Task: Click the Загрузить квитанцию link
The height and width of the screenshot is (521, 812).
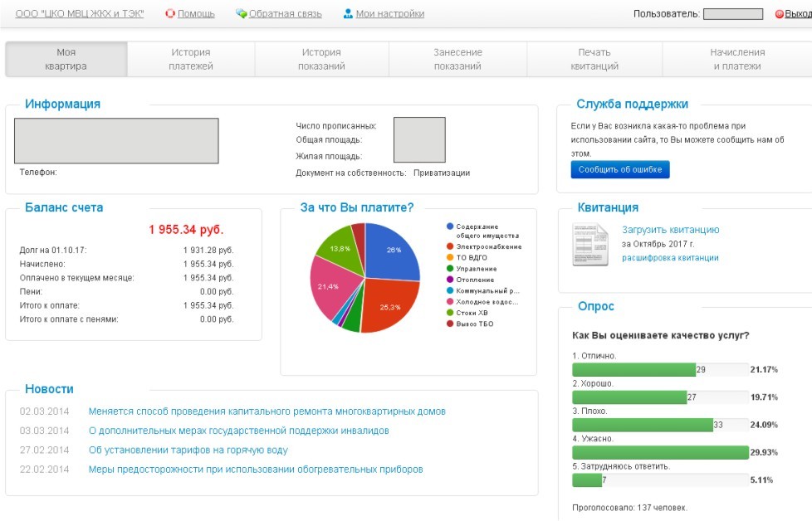Action: coord(671,230)
